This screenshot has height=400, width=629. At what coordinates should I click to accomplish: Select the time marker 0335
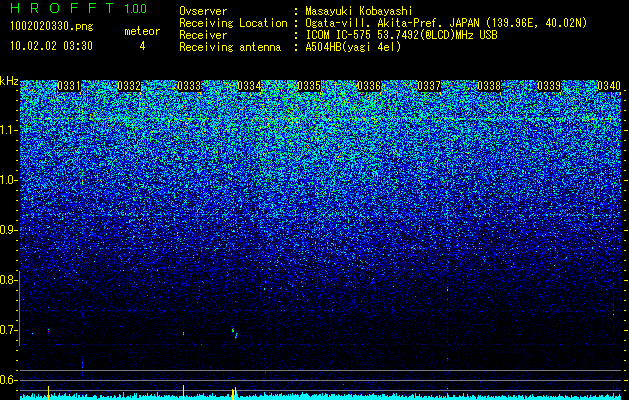(309, 86)
